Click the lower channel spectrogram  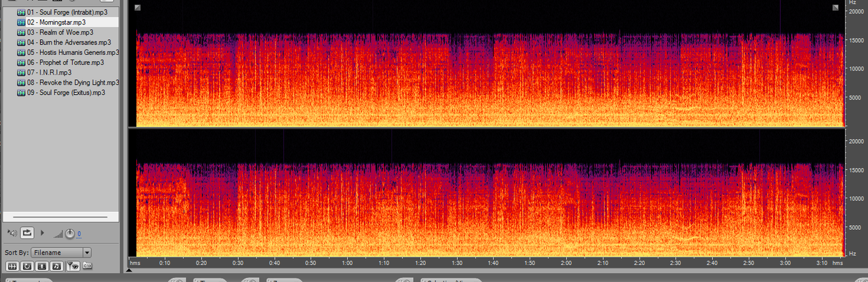[x=486, y=193]
